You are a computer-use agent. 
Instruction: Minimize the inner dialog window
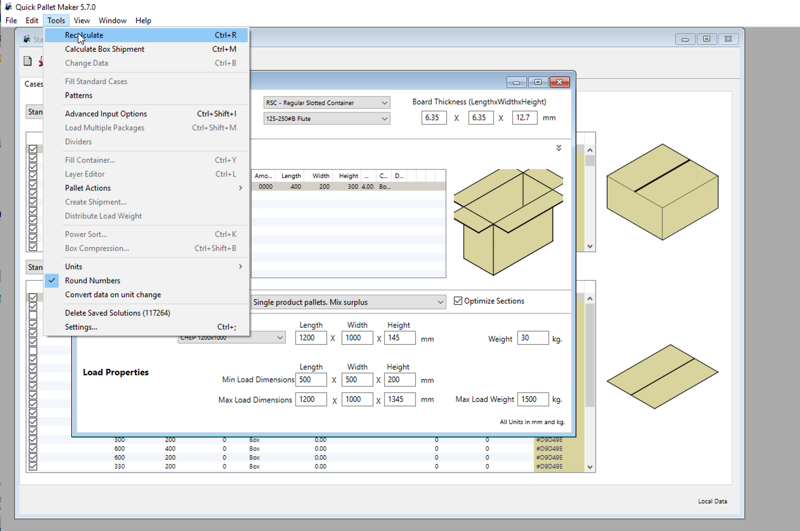click(x=516, y=82)
